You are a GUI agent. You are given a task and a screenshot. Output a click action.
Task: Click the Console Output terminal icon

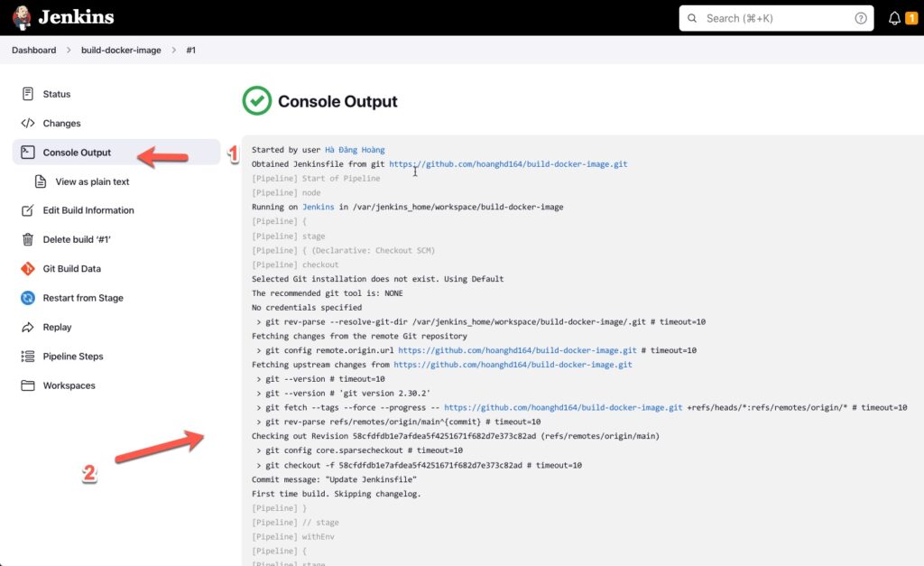point(28,153)
